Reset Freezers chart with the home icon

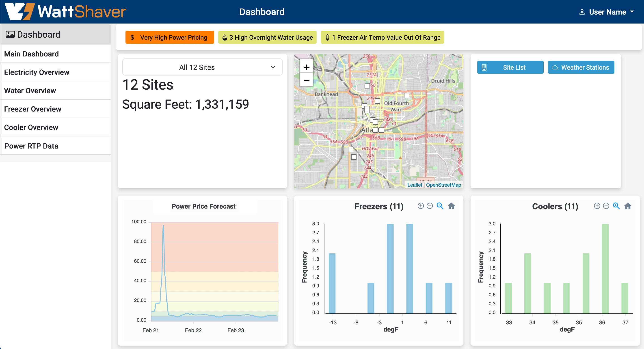(x=451, y=206)
